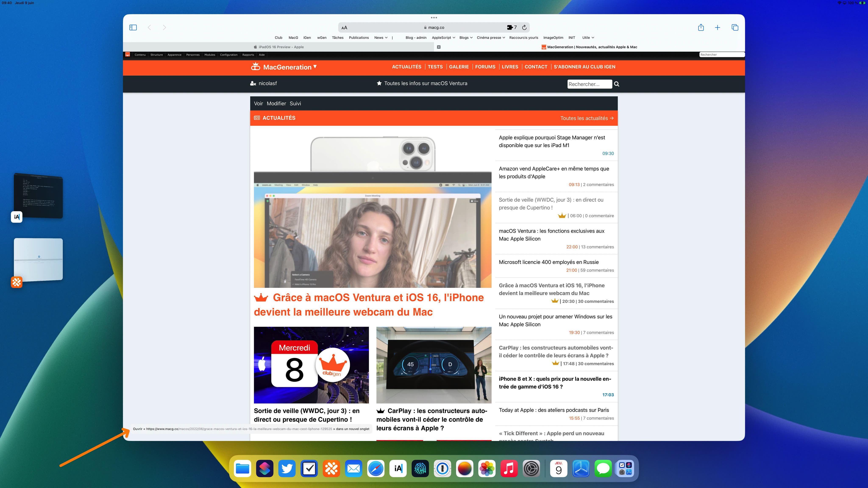
Task: Expand the Utile bookmarks folder
Action: [x=588, y=38]
